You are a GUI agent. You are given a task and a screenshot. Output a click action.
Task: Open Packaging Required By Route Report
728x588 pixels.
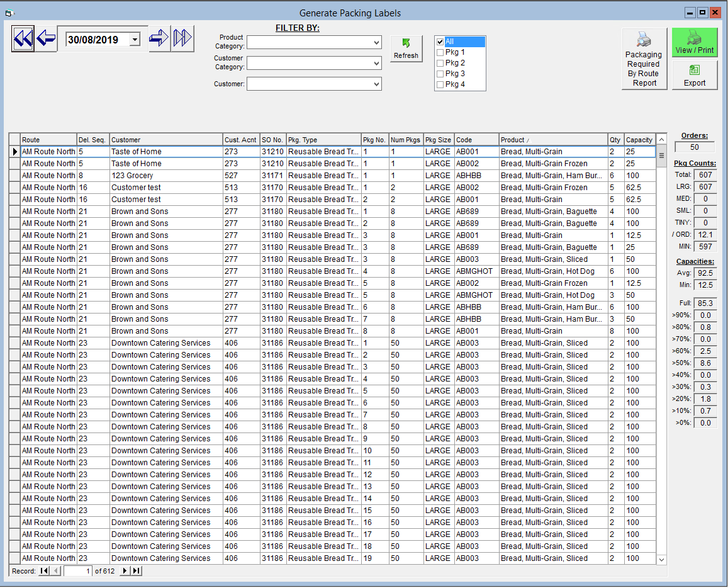tap(644, 59)
